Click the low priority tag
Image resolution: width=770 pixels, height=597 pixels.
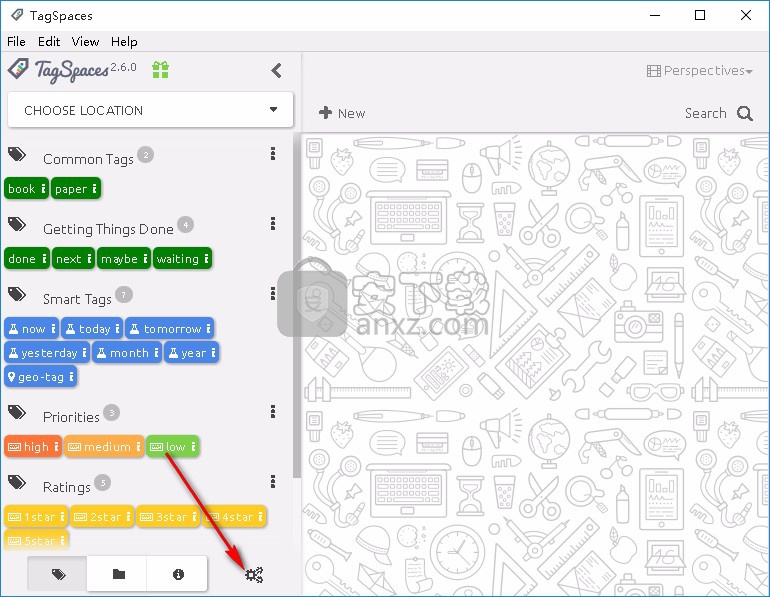tap(172, 446)
